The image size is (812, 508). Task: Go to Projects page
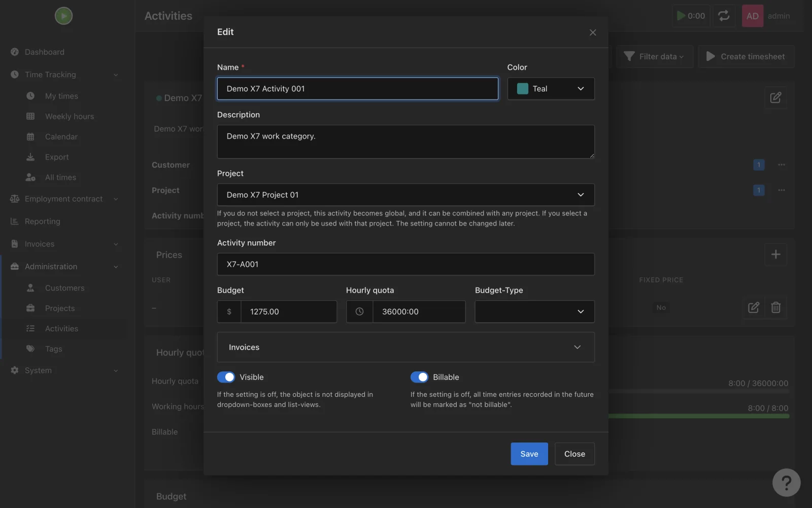click(x=60, y=308)
